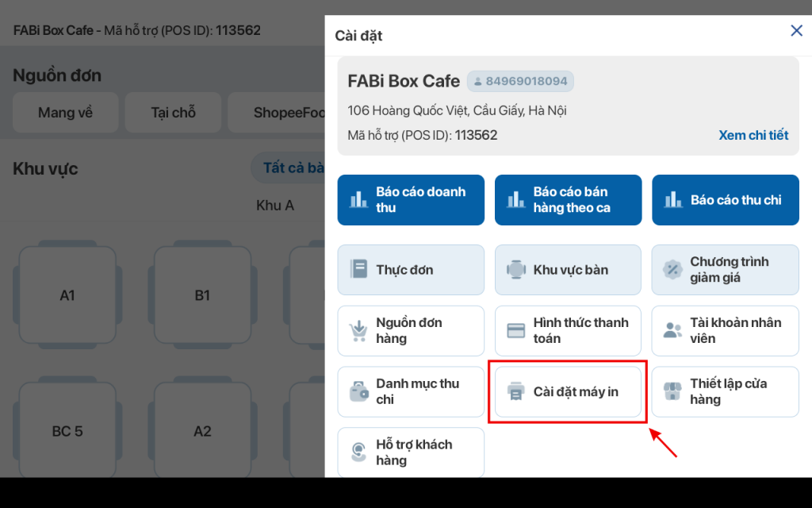Click the card icon for Hình thức thanh toán
This screenshot has height=508, width=812.
pyautogui.click(x=516, y=330)
